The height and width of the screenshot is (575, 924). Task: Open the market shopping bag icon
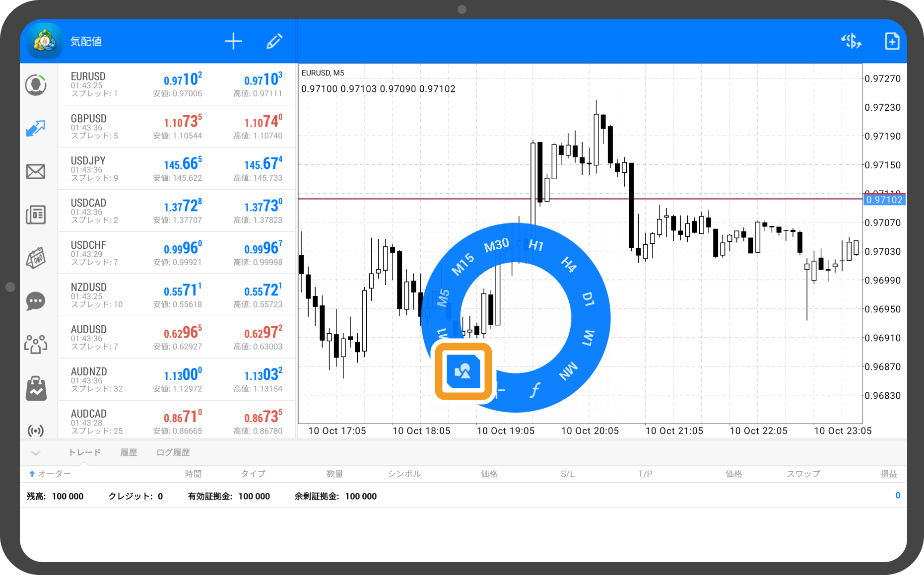(36, 388)
